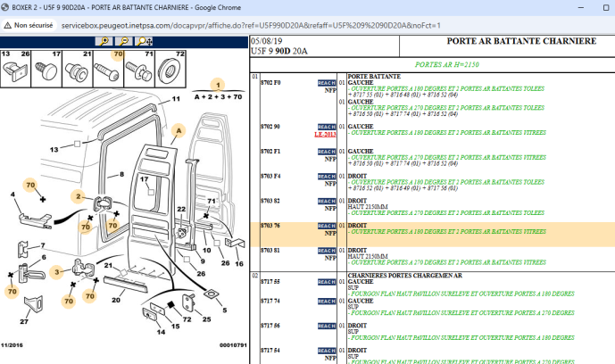Select part number 8702 F0
The height and width of the screenshot is (364, 615).
(x=270, y=83)
